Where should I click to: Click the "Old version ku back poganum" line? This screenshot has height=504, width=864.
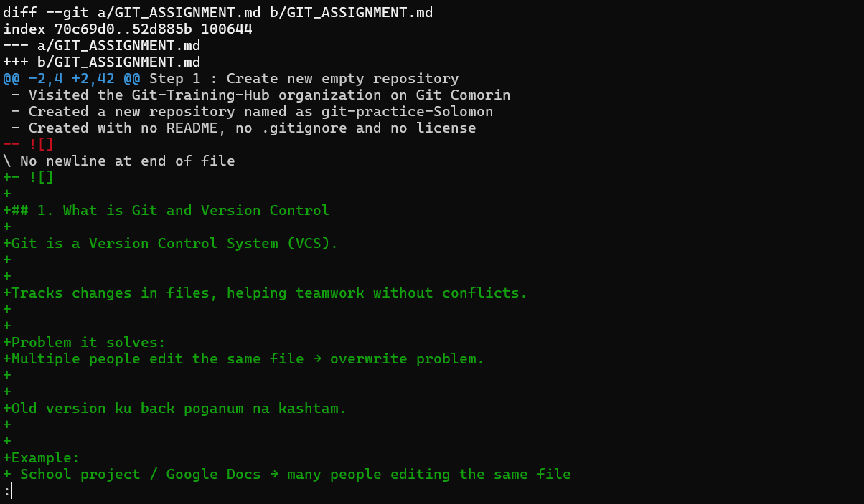pyautogui.click(x=179, y=408)
